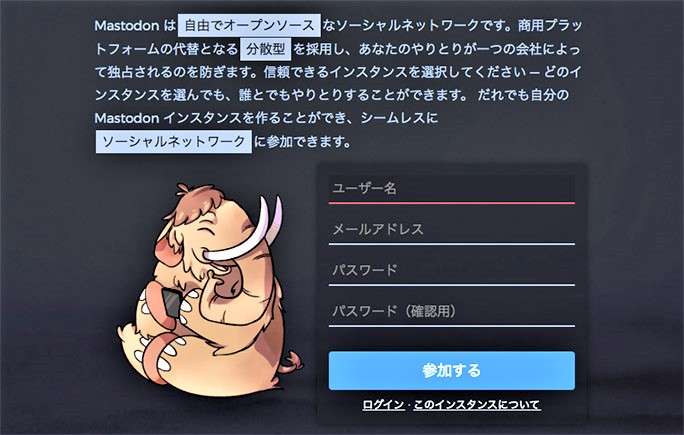
Task: Click the word Mastodon starting the paragraph
Action: (x=127, y=26)
